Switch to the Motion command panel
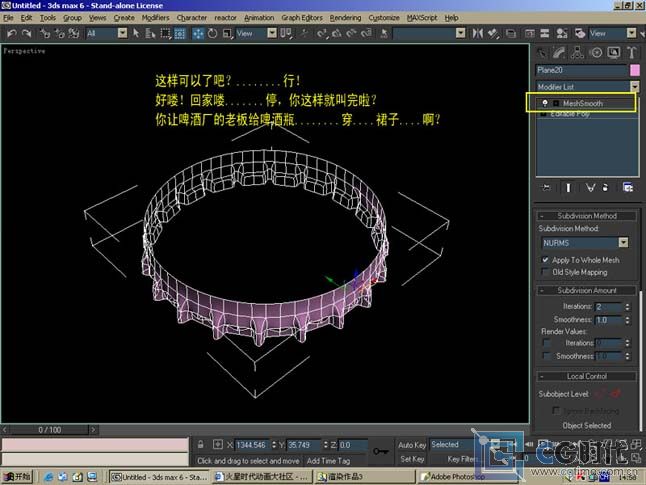The height and width of the screenshot is (485, 646). pos(596,53)
